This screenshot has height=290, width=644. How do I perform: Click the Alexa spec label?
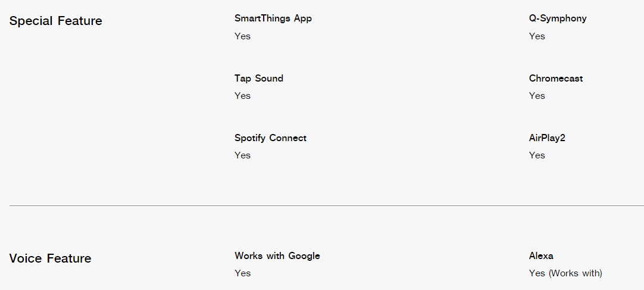click(541, 255)
